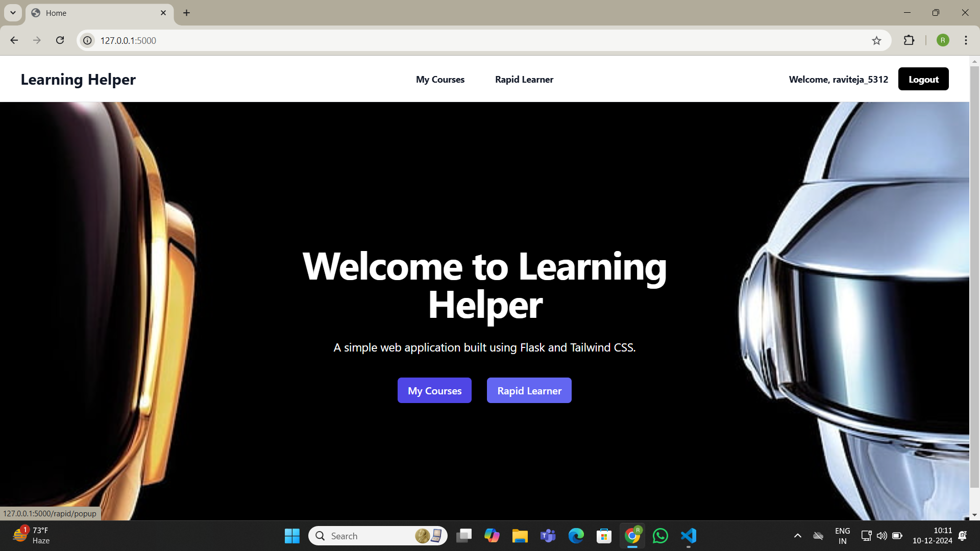Open My Courses in the navbar
This screenshot has height=551, width=980.
[440, 80]
